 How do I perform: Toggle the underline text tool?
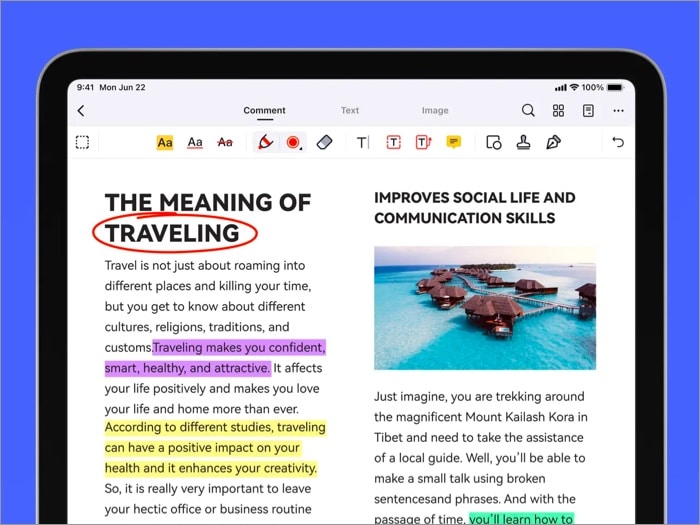[195, 143]
